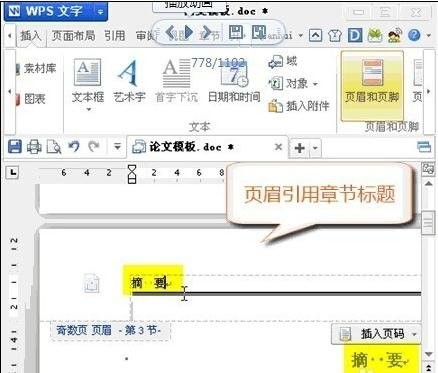This screenshot has height=373, width=438.
Task: Click 插入附件 insert attachment
Action: pos(299,106)
